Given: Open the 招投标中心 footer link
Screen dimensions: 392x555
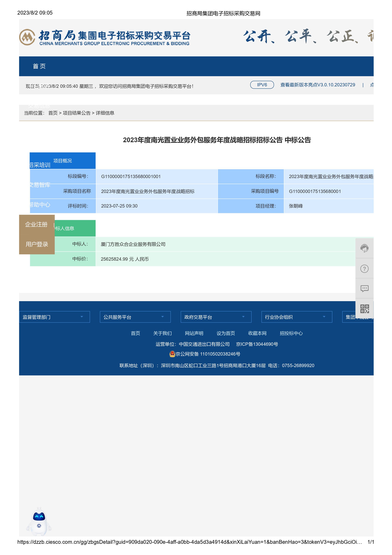Looking at the screenshot, I should [291, 333].
